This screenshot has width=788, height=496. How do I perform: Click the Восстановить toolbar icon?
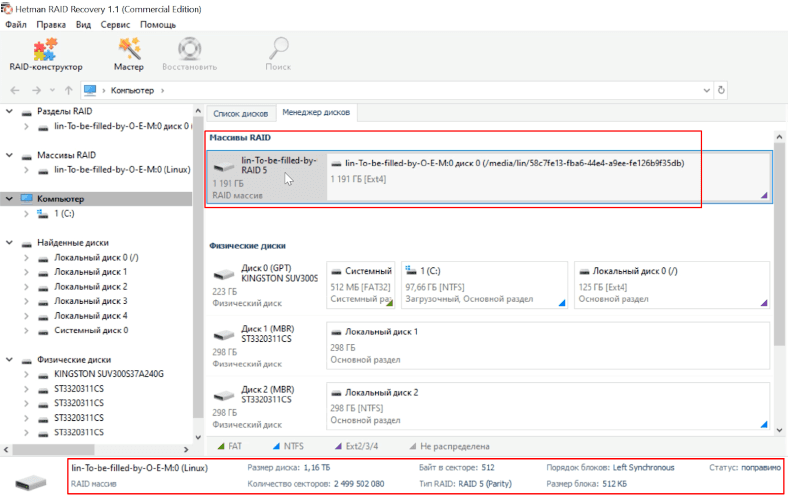point(190,54)
